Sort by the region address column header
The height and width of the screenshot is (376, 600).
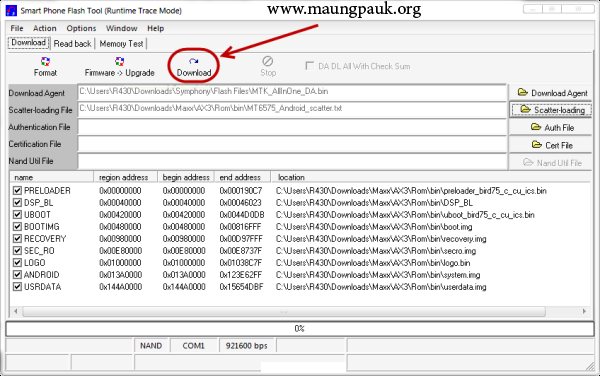(126, 177)
